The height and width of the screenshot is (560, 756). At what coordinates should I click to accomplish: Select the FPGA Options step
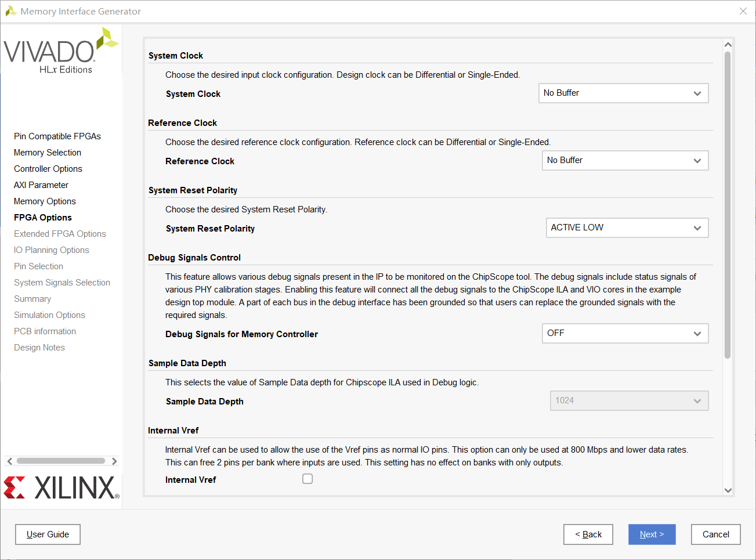[x=43, y=218]
